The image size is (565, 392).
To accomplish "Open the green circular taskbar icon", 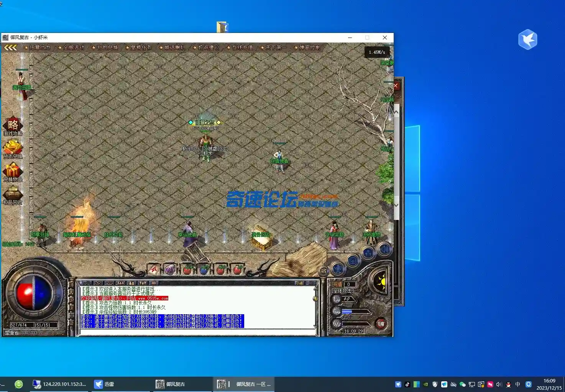I will (19, 384).
